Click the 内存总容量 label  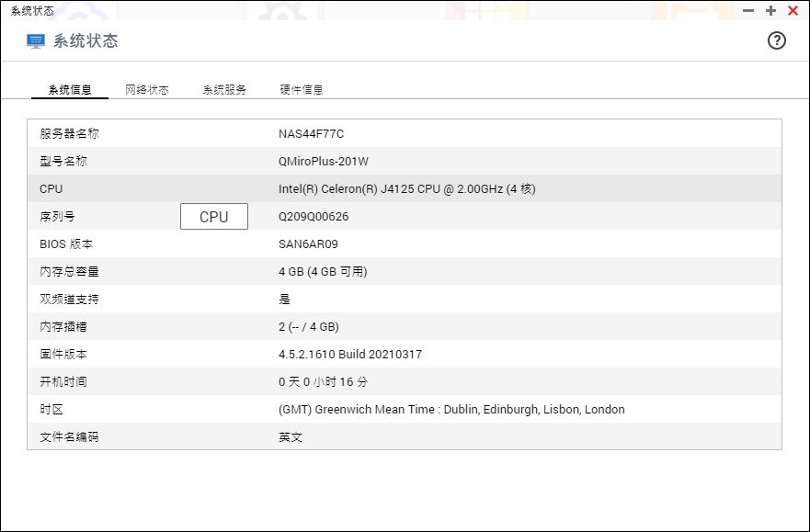point(69,272)
